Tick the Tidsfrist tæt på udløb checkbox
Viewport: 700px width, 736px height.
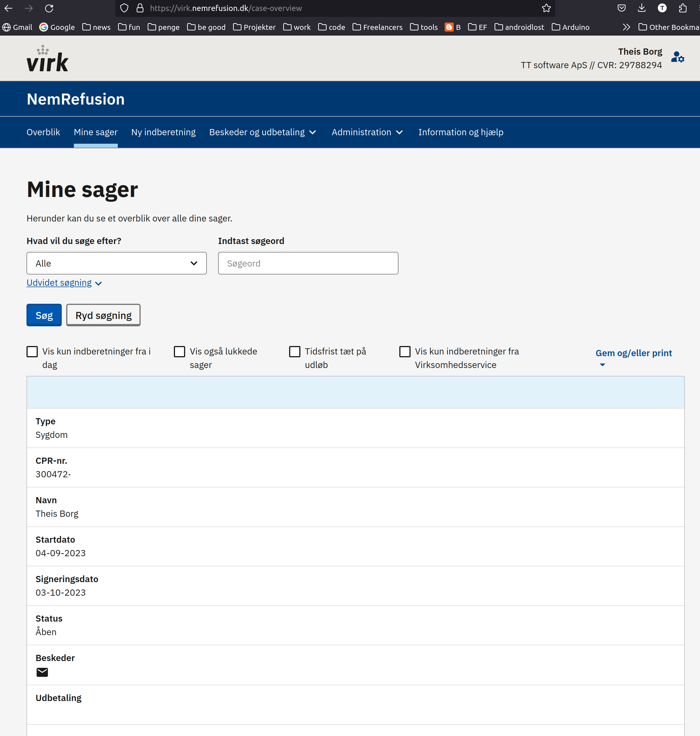click(x=294, y=351)
